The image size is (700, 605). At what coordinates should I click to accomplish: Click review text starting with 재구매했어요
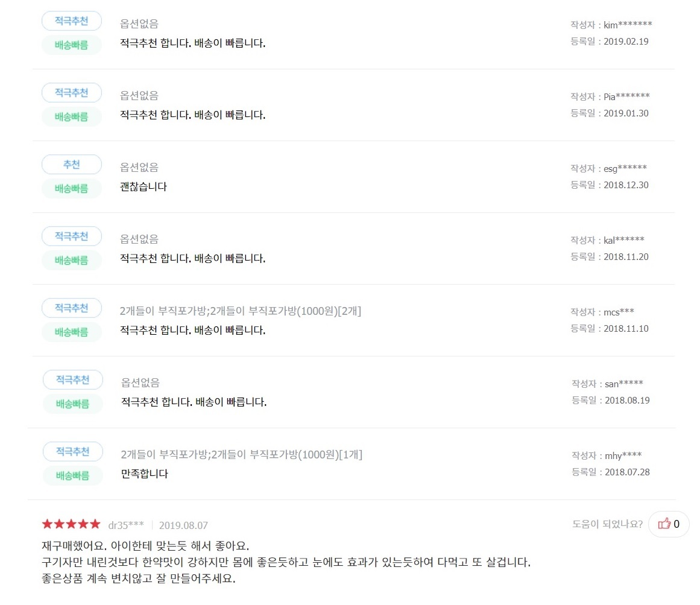[145, 546]
